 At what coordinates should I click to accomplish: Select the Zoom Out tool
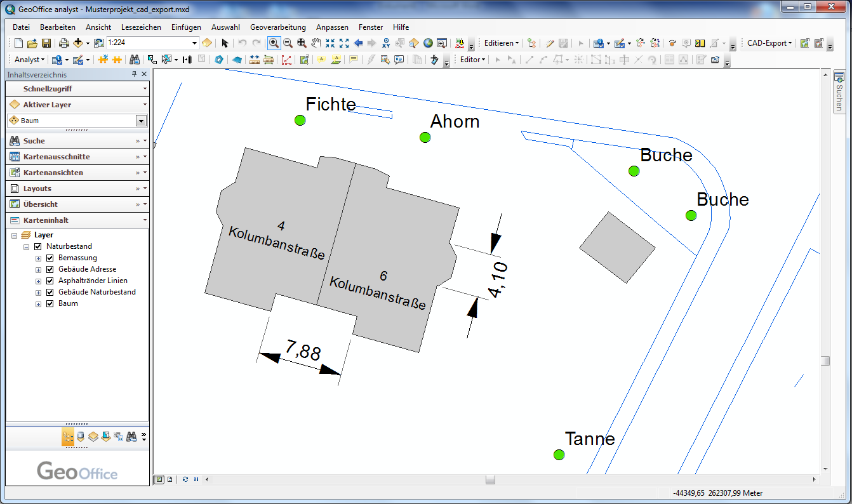click(287, 43)
